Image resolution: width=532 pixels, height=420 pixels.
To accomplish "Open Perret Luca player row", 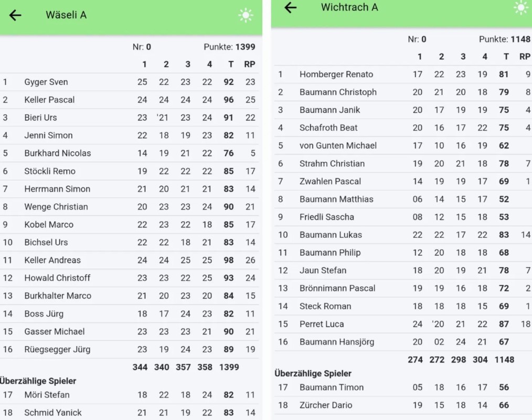I will pos(322,324).
